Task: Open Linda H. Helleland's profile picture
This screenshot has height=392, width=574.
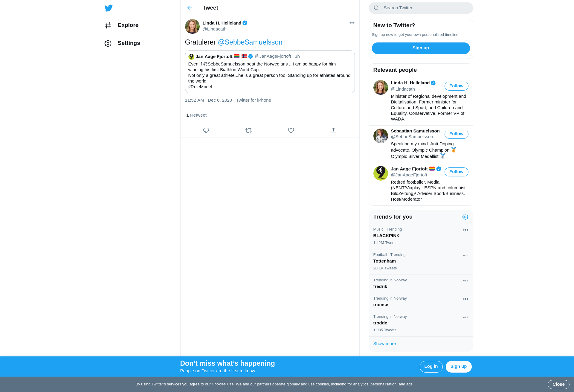Action: tap(192, 27)
